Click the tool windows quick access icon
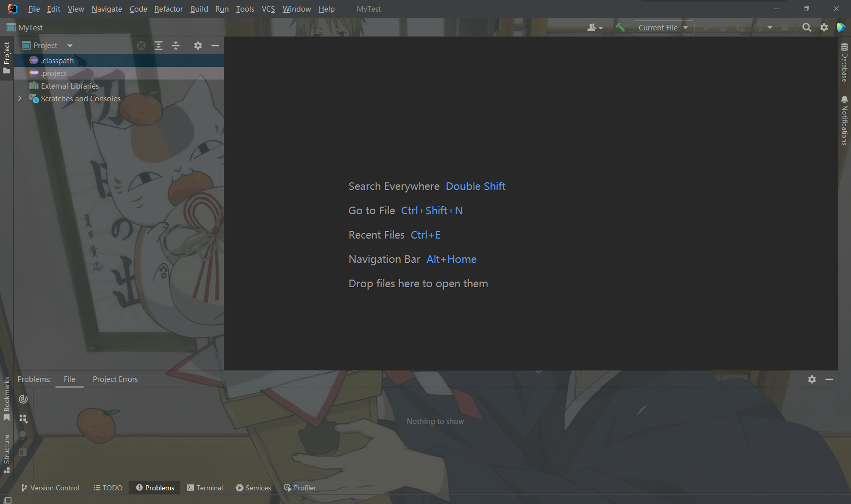This screenshot has height=504, width=851. click(7, 500)
